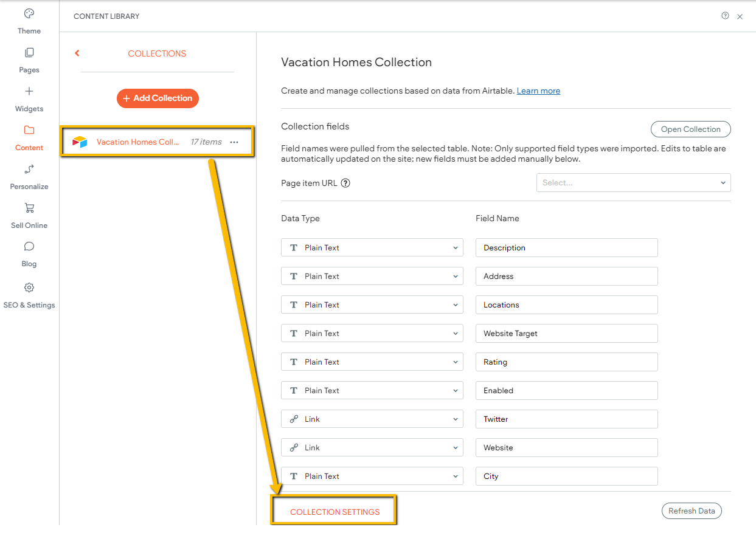Click the Airtable logo beside the collection
This screenshot has height=533, width=756.
point(79,141)
